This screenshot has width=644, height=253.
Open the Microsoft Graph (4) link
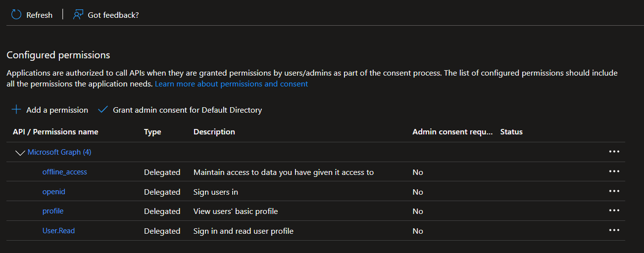pyautogui.click(x=59, y=152)
